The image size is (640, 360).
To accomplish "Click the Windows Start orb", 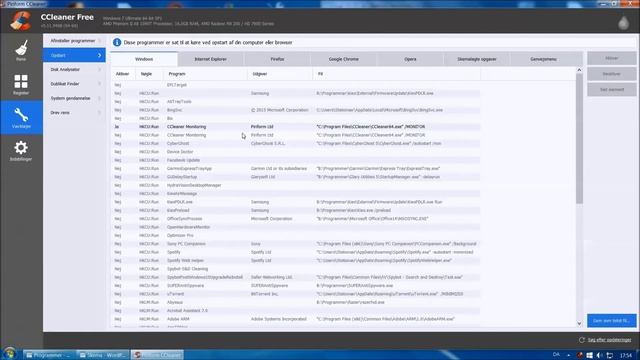I will coord(9,353).
